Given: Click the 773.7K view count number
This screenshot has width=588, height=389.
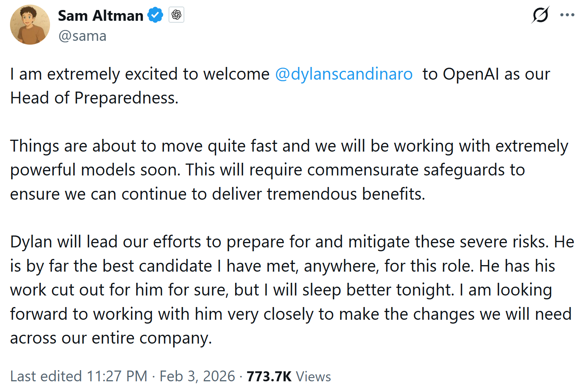Looking at the screenshot, I should point(269,376).
